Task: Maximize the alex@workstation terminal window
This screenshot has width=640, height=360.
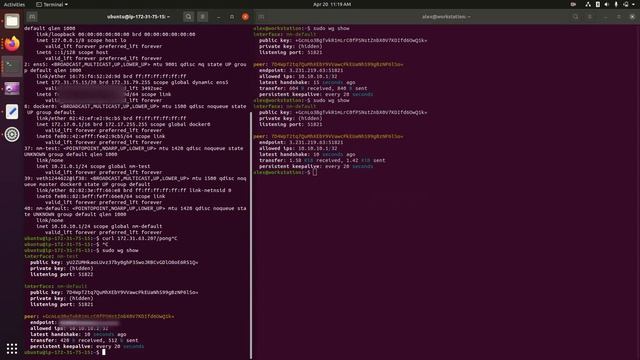Action: 619,17
